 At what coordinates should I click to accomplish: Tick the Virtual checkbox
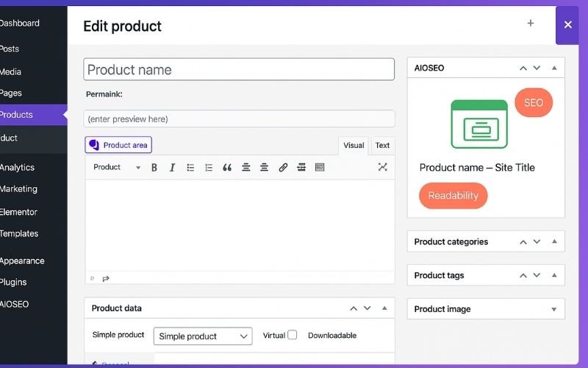[292, 335]
